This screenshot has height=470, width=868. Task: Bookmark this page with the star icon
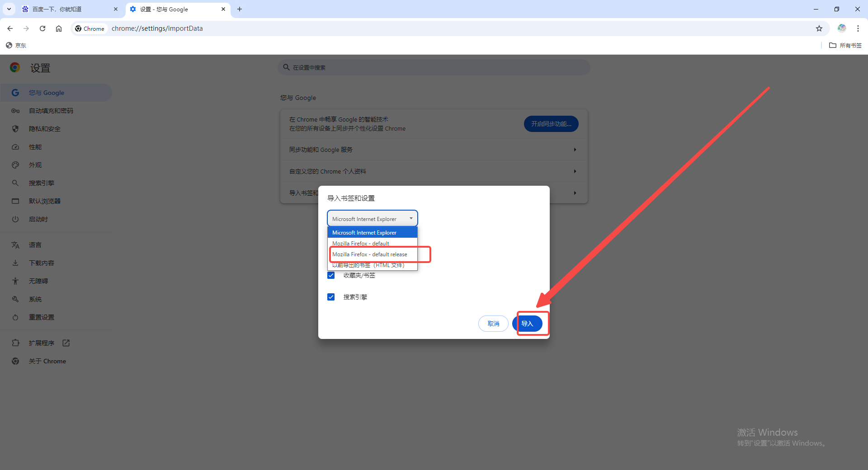819,28
